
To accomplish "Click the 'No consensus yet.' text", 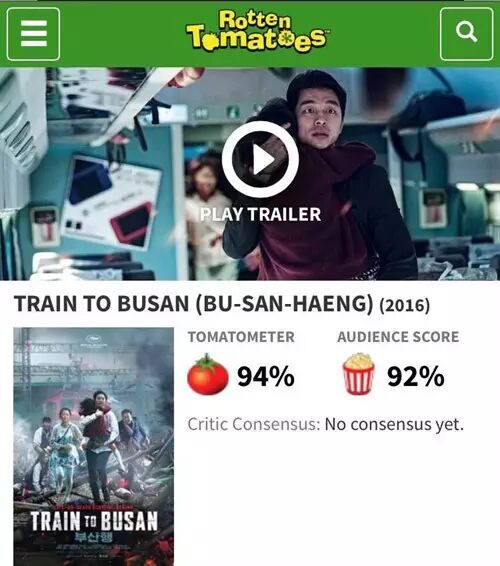I will click(394, 424).
